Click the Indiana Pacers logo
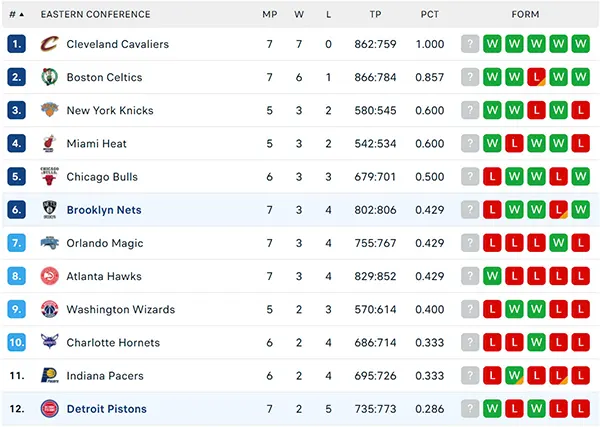Screen dimensions: 600x427 [49, 375]
